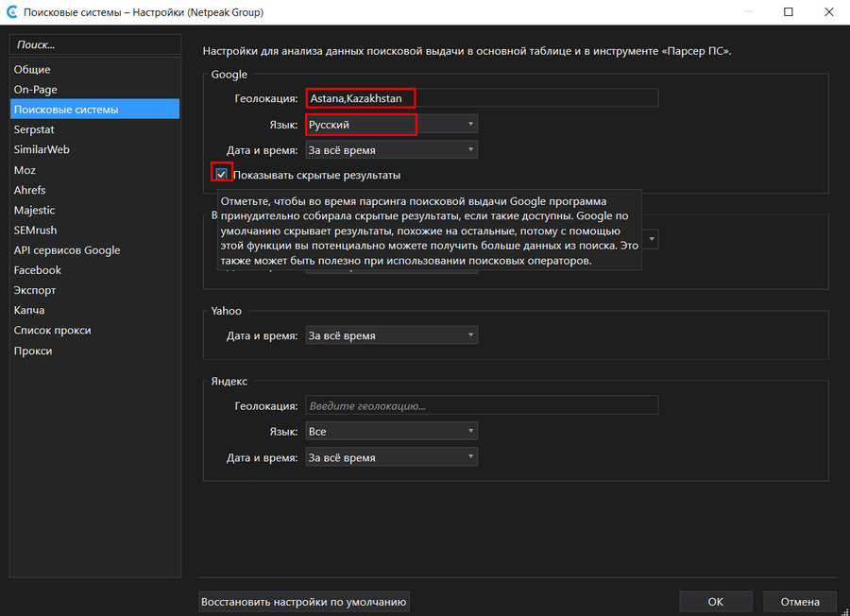Click the settings search field

(95, 44)
